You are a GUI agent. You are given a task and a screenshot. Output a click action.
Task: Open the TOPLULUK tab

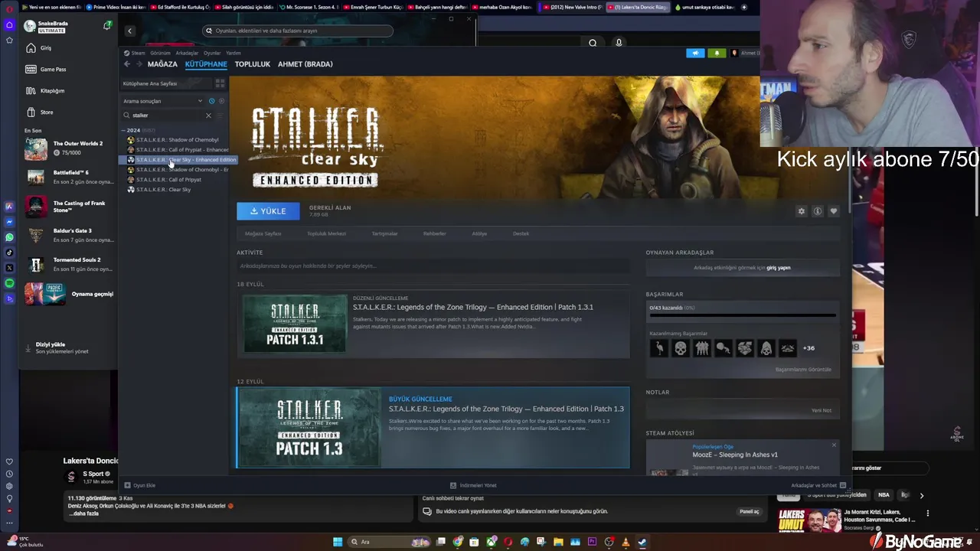pyautogui.click(x=253, y=64)
